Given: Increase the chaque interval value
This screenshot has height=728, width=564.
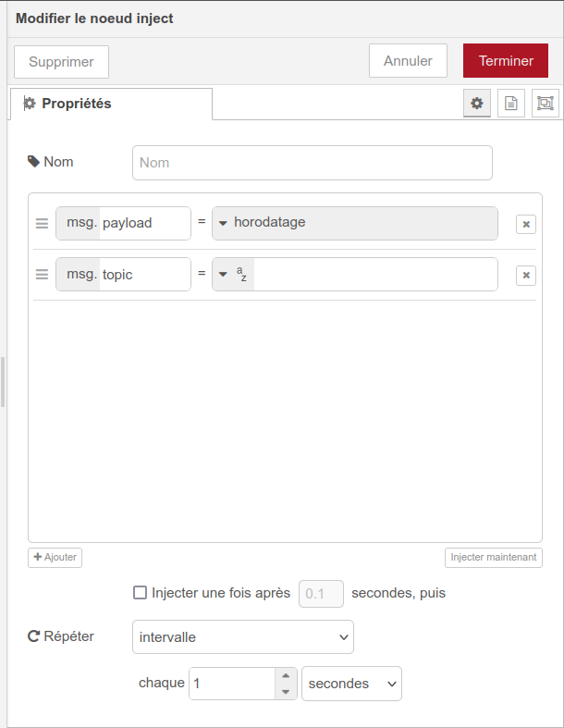Looking at the screenshot, I should tap(286, 676).
